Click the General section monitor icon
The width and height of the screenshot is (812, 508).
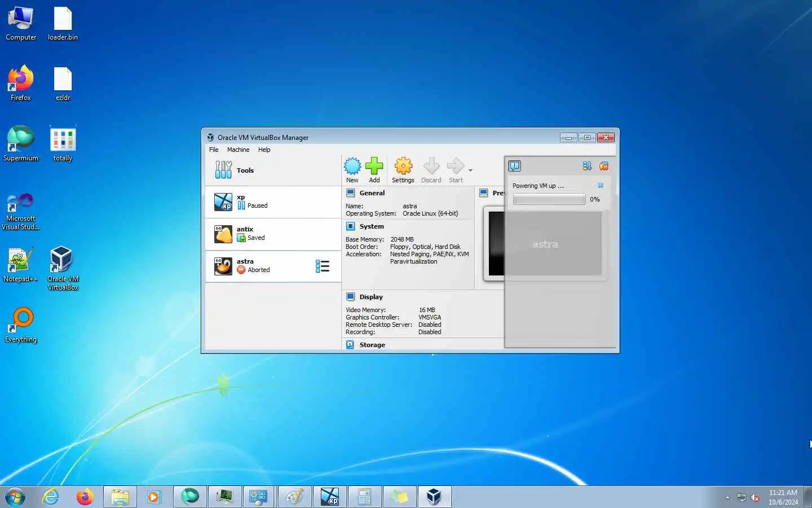click(350, 193)
